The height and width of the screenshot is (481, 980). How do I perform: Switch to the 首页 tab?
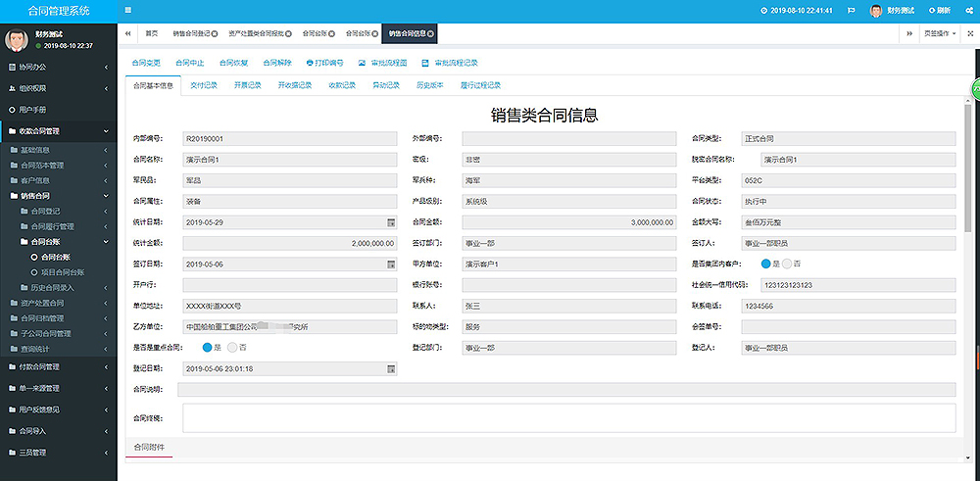[151, 33]
